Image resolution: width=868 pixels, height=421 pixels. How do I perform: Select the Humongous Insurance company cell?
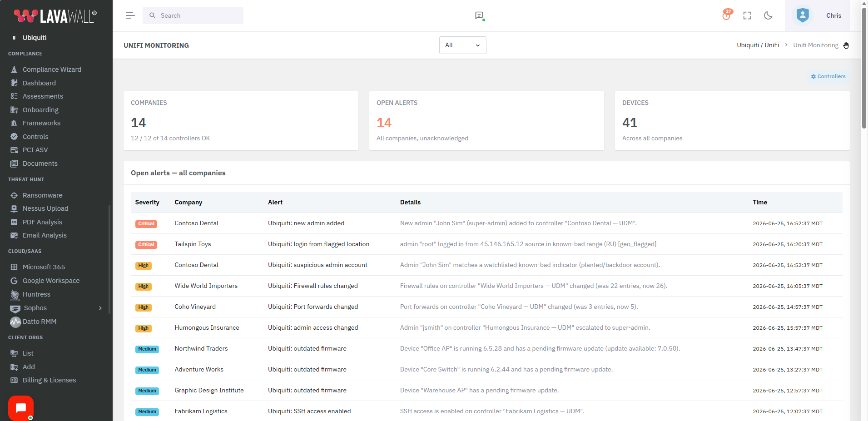coord(207,328)
